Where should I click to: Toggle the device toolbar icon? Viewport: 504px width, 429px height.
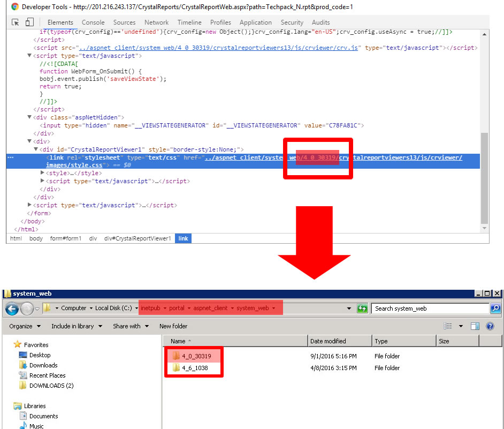click(29, 22)
